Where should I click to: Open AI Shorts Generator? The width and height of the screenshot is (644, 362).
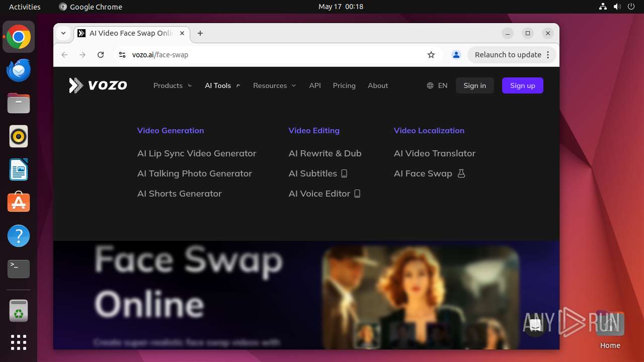(180, 194)
